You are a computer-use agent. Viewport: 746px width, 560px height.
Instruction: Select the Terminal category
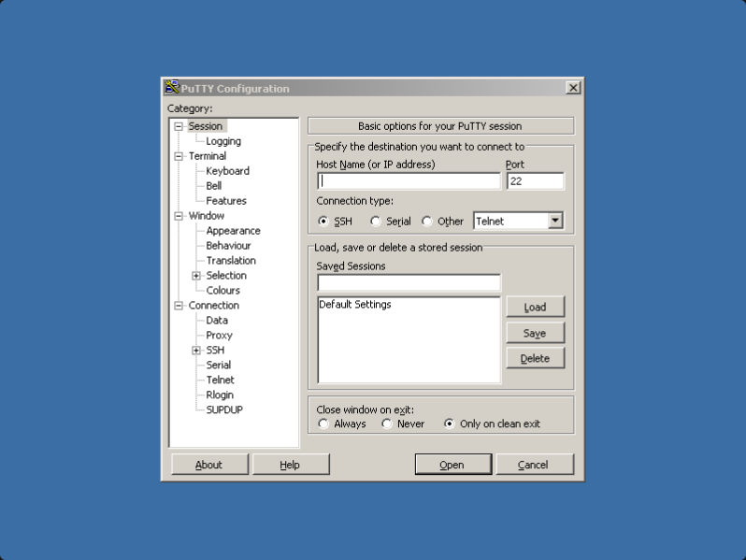coord(208,156)
